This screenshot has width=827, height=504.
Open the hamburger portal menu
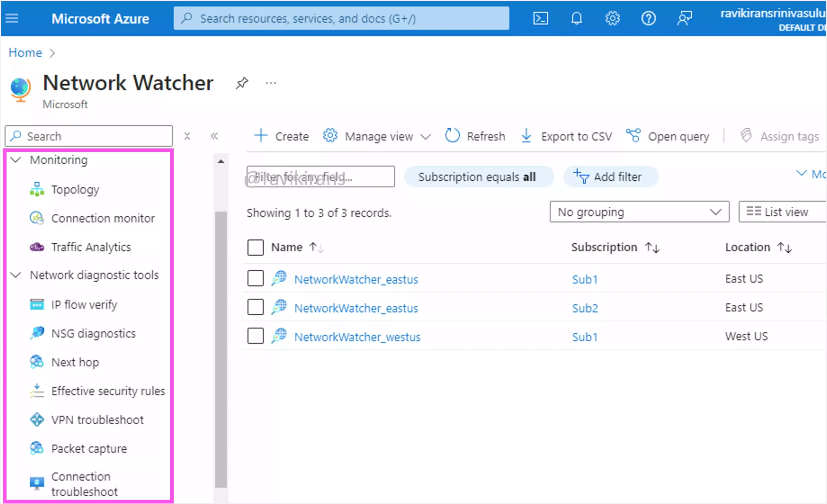[12, 18]
